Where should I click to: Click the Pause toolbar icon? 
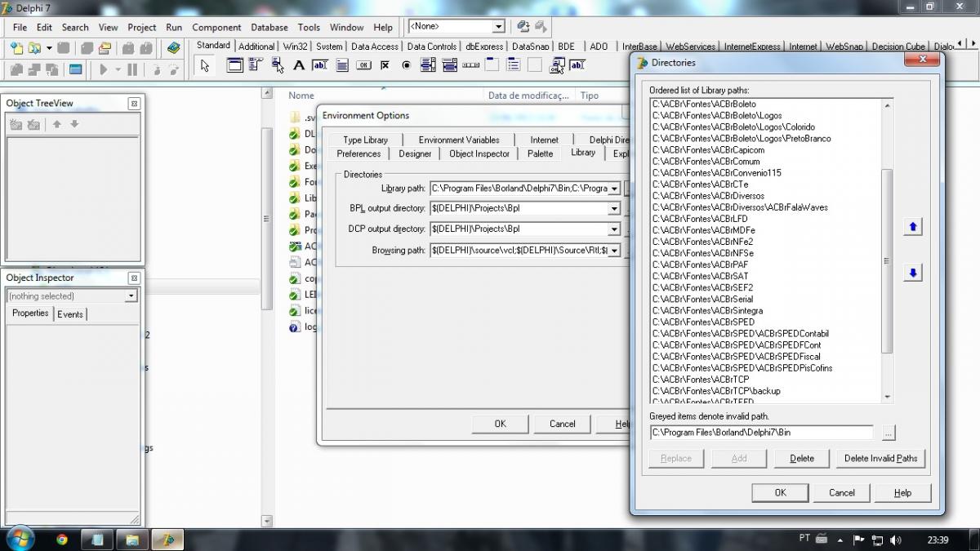(132, 69)
